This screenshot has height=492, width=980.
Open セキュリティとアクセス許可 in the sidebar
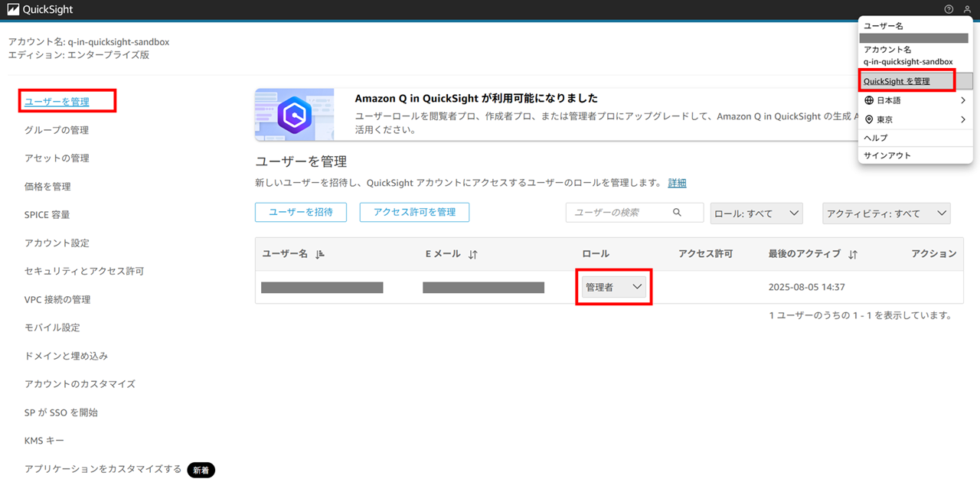click(x=84, y=271)
